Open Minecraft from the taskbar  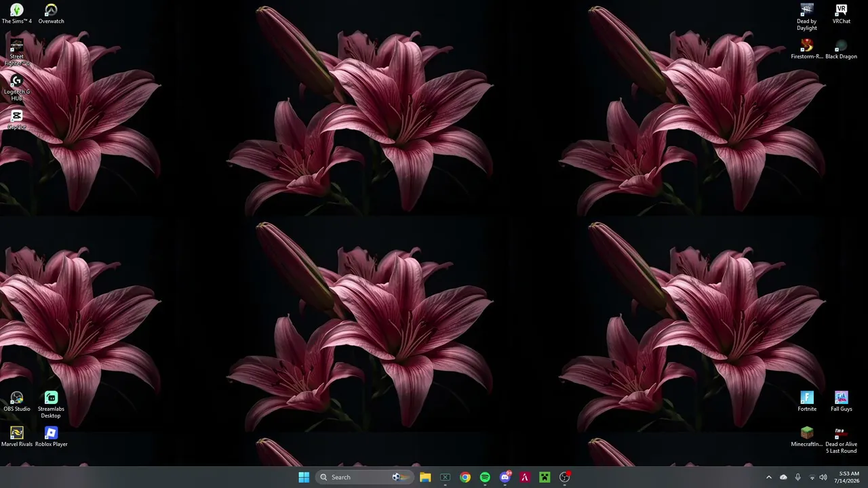click(545, 477)
